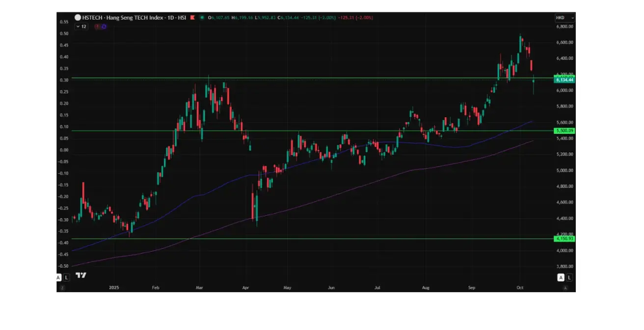This screenshot has width=644, height=330.
Task: Click the axis settings icon at bottom-right corner
Action: [565, 288]
